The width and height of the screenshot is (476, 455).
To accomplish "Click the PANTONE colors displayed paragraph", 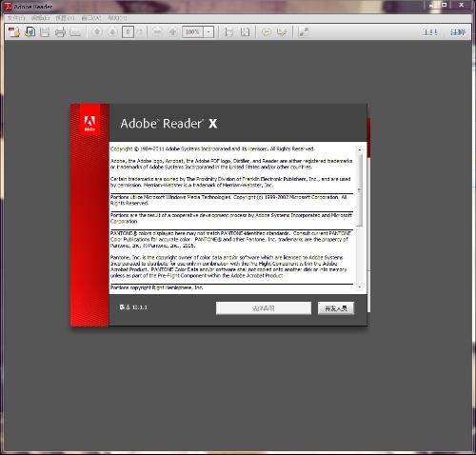I will 230,240.
